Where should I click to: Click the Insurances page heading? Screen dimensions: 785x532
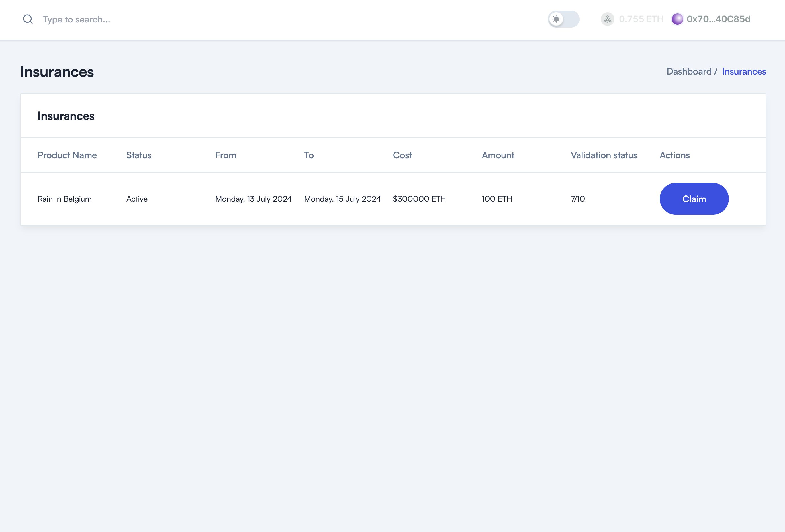(57, 72)
